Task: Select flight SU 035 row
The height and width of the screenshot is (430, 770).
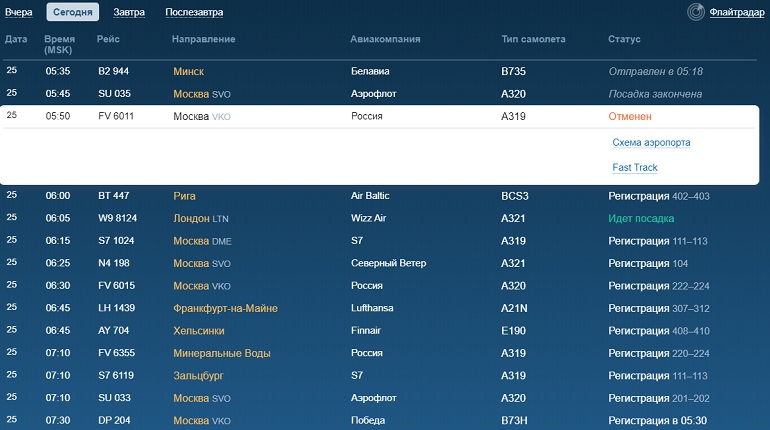Action: pyautogui.click(x=380, y=94)
